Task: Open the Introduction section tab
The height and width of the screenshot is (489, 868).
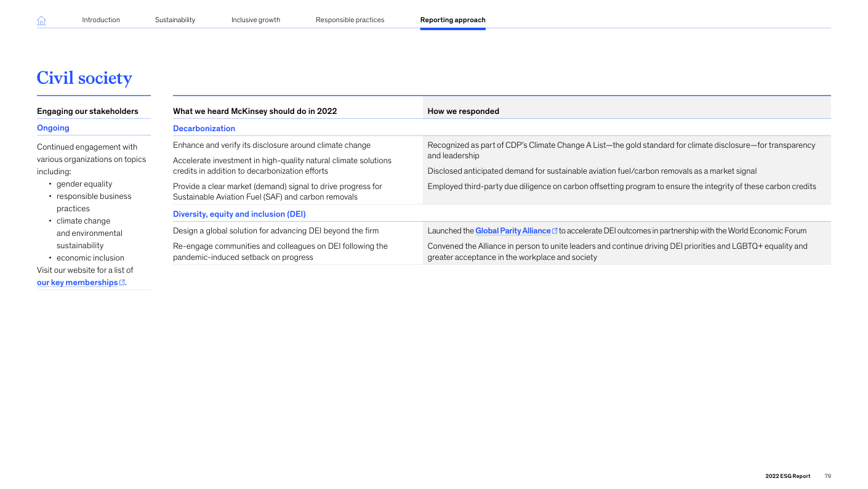Action: click(x=101, y=20)
